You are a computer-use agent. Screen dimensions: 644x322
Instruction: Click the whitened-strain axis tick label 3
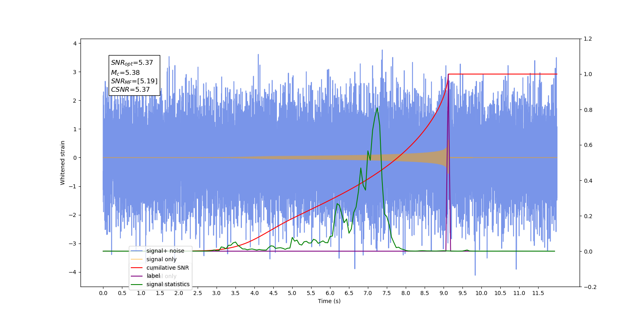click(x=75, y=72)
